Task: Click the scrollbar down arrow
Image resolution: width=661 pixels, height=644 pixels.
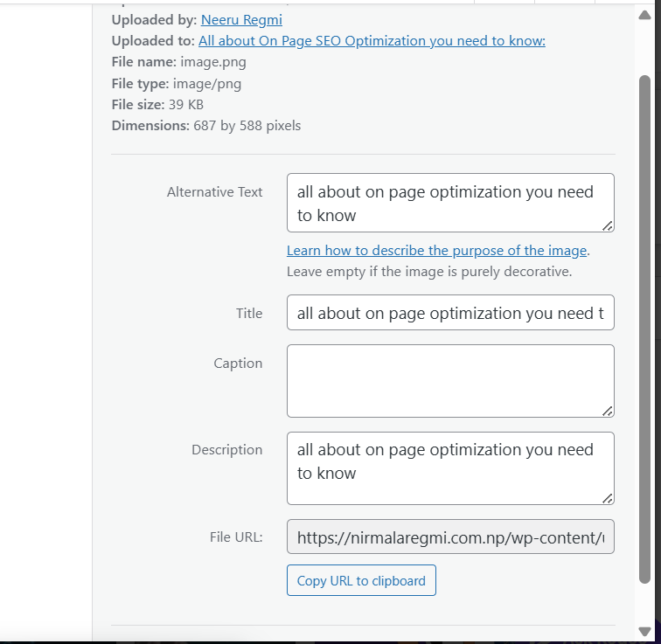Action: pyautogui.click(x=645, y=631)
